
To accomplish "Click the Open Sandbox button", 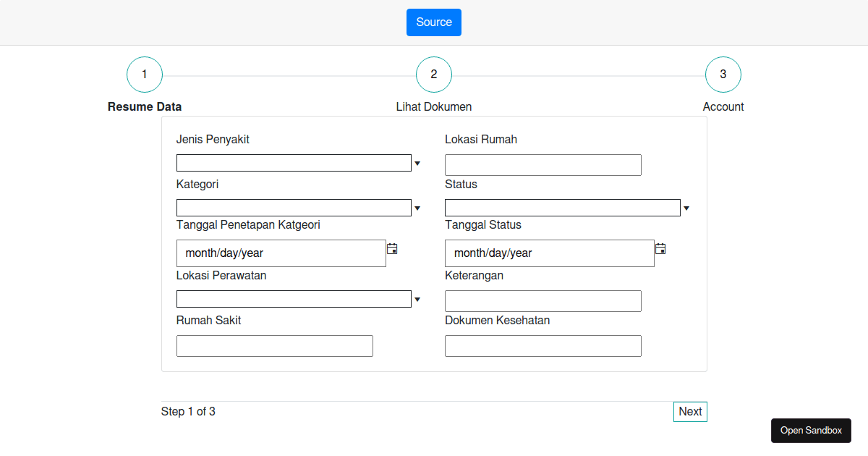I will (x=811, y=431).
